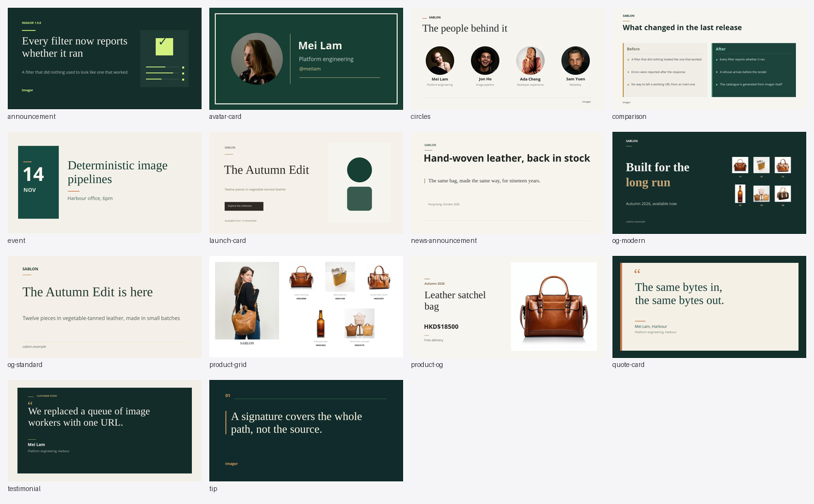This screenshot has height=504, width=814.
Task: Select the og-standard template thumbnail
Action: point(105,306)
